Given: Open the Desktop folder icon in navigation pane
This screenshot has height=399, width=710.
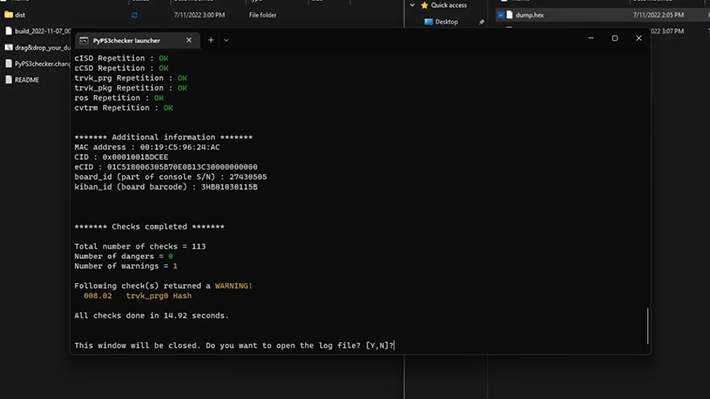Looking at the screenshot, I should point(428,22).
